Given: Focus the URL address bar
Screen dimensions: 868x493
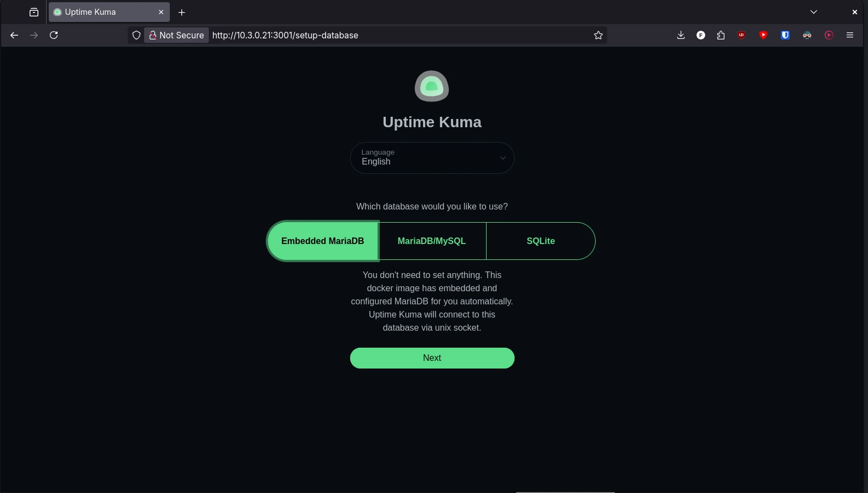Looking at the screenshot, I should pos(395,35).
